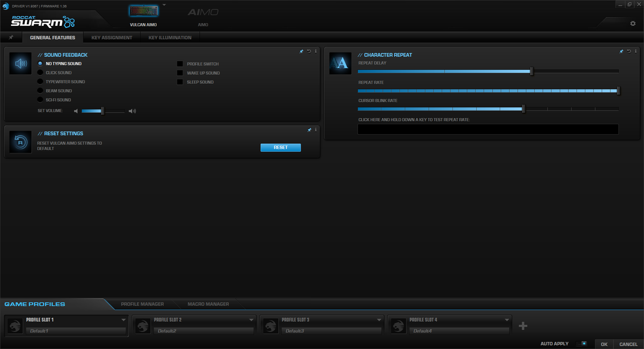Switch to the Key Illumination tab
Screen dimensions: 644x349
(170, 38)
